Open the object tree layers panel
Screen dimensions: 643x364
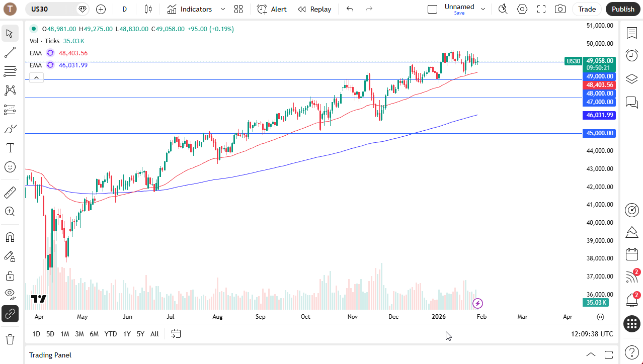coord(632,79)
